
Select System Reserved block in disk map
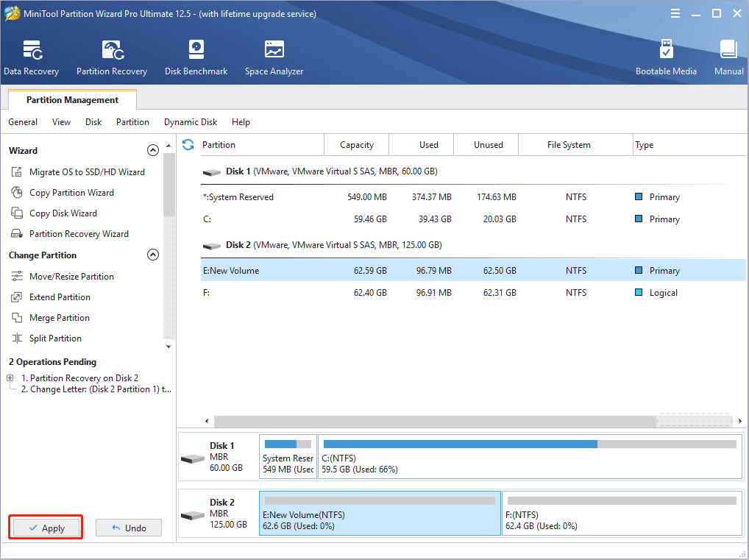tap(288, 456)
